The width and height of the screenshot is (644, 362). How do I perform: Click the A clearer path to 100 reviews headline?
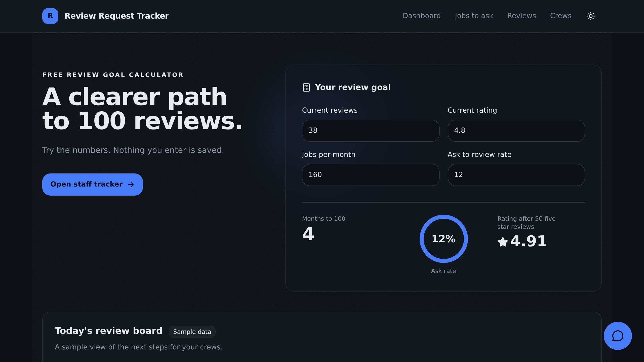point(142,108)
